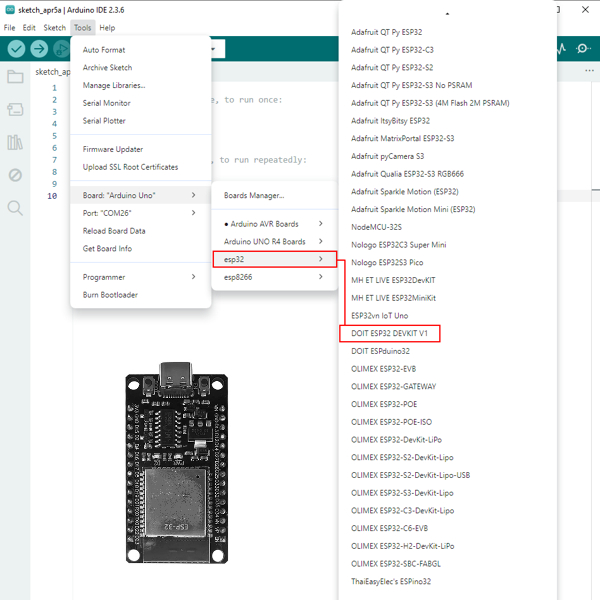
Task: Select DOIT ESP32 DEVKIT V1 board
Action: (390, 333)
